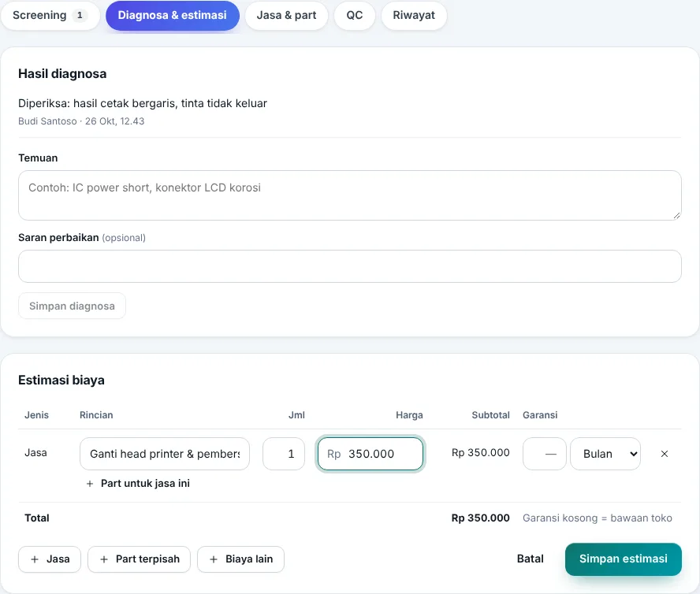Screen dimensions: 700x594
Task: Add a Biaya lain line
Action: 240,559
